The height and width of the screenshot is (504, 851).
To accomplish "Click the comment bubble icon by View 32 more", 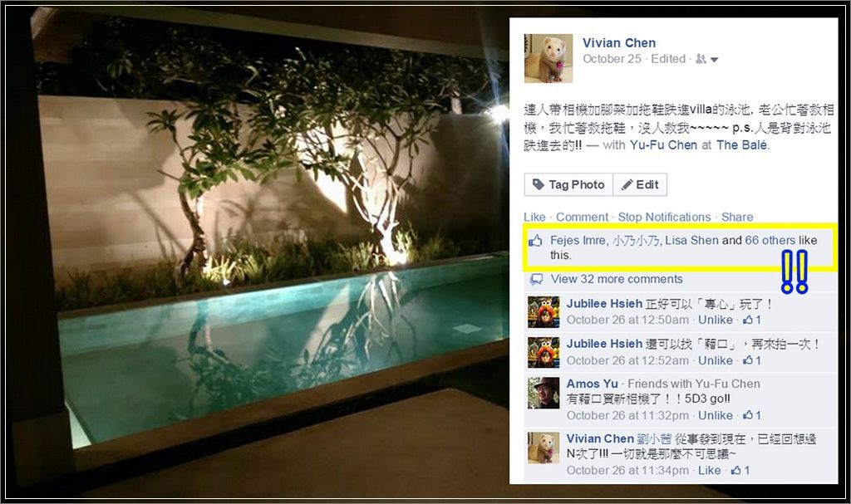I will click(x=536, y=279).
